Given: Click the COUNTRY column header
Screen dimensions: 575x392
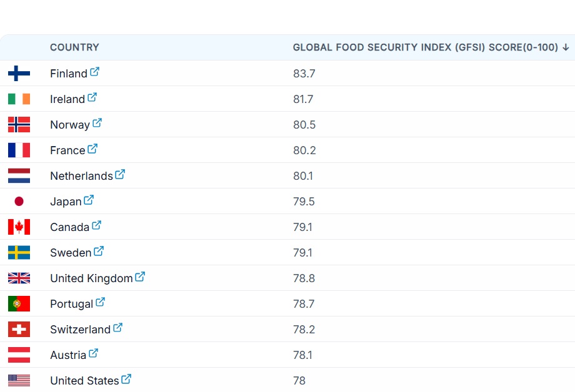Looking at the screenshot, I should click(74, 47).
